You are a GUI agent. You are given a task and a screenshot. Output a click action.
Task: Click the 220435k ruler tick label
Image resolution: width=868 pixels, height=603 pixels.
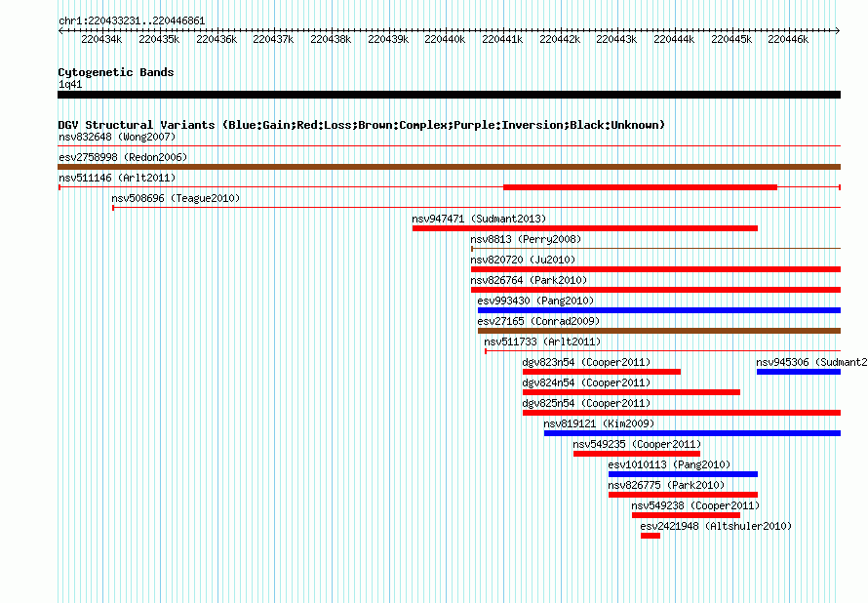[x=159, y=39]
